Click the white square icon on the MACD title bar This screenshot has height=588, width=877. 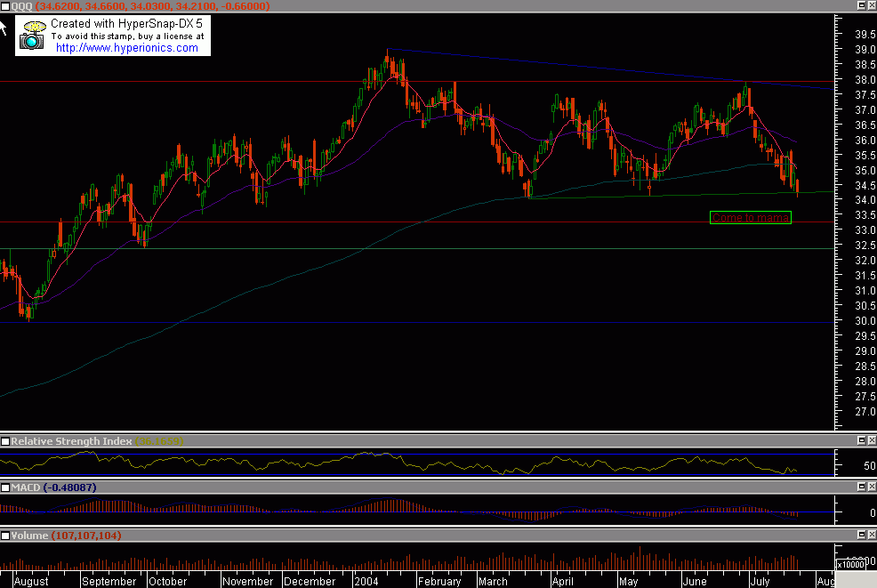5,487
